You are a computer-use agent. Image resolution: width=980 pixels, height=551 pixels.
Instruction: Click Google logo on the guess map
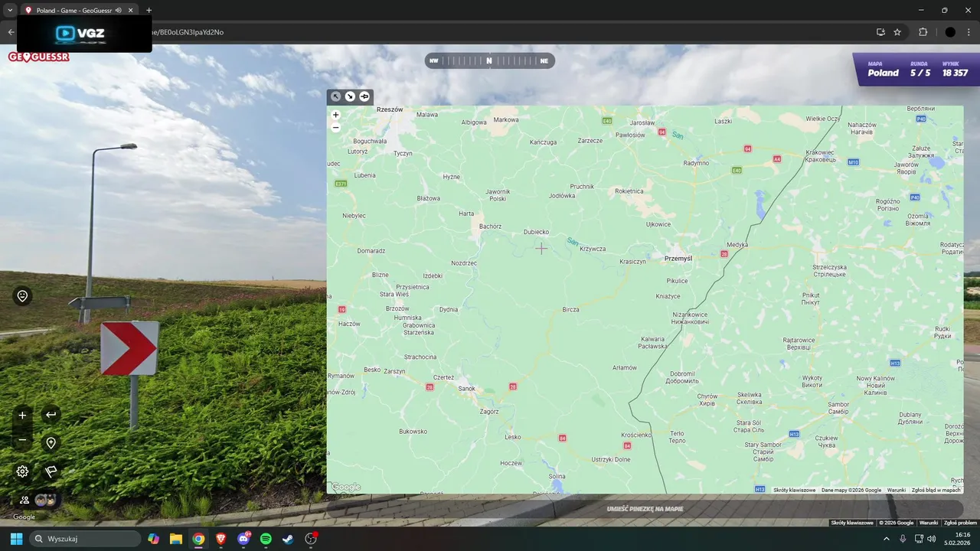click(346, 487)
